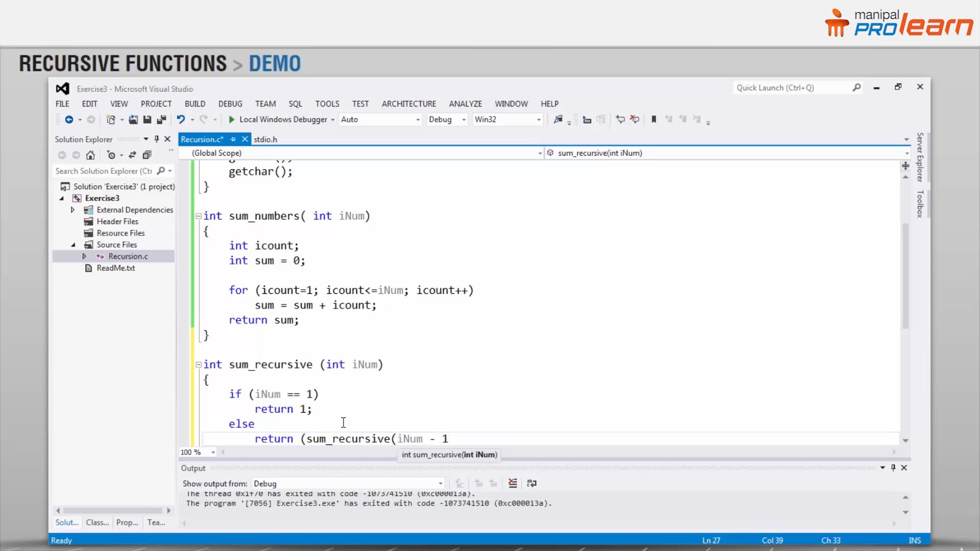This screenshot has width=980, height=551.
Task: Pin the Output window
Action: pyautogui.click(x=893, y=467)
